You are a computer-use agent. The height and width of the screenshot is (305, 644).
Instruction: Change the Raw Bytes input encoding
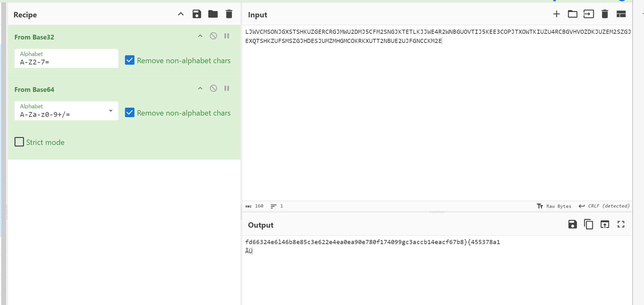pyautogui.click(x=554, y=206)
